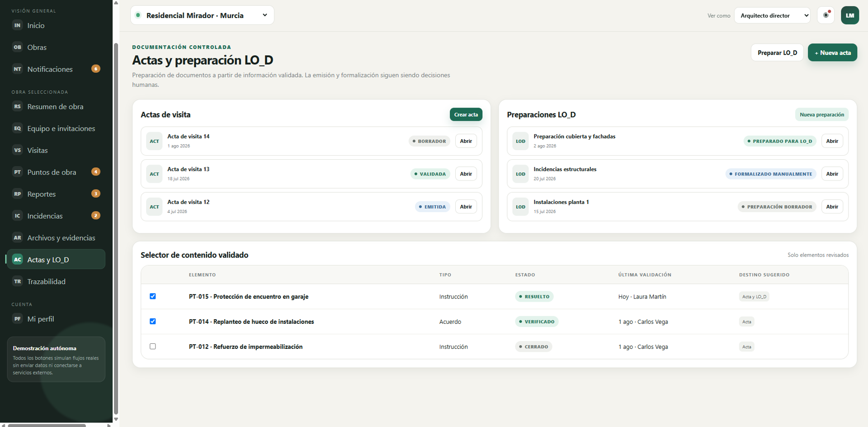This screenshot has width=868, height=427.
Task: Open Visitas in the sidebar
Action: (x=56, y=150)
